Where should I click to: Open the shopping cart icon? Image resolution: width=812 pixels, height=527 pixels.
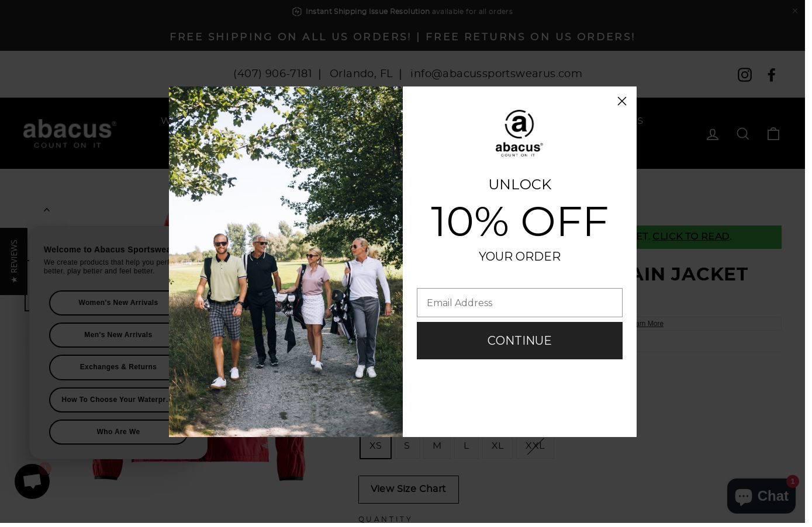(x=773, y=134)
